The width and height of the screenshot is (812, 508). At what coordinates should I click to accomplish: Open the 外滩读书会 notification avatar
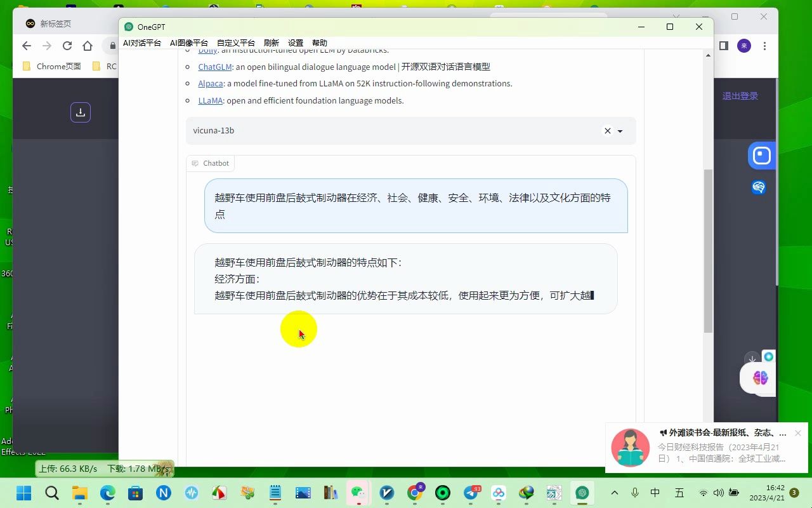click(630, 448)
